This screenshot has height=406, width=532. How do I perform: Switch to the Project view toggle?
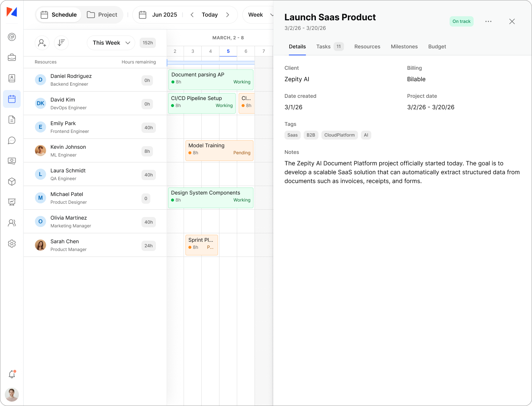pos(102,15)
